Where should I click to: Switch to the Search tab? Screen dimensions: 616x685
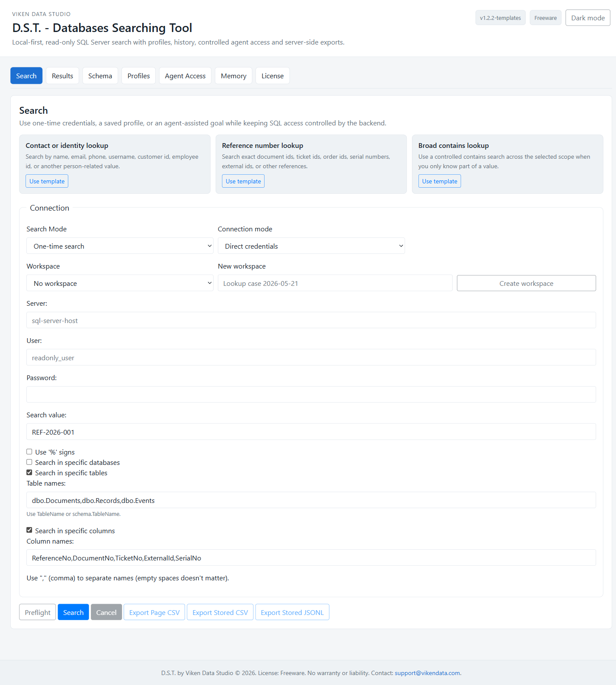click(x=26, y=76)
